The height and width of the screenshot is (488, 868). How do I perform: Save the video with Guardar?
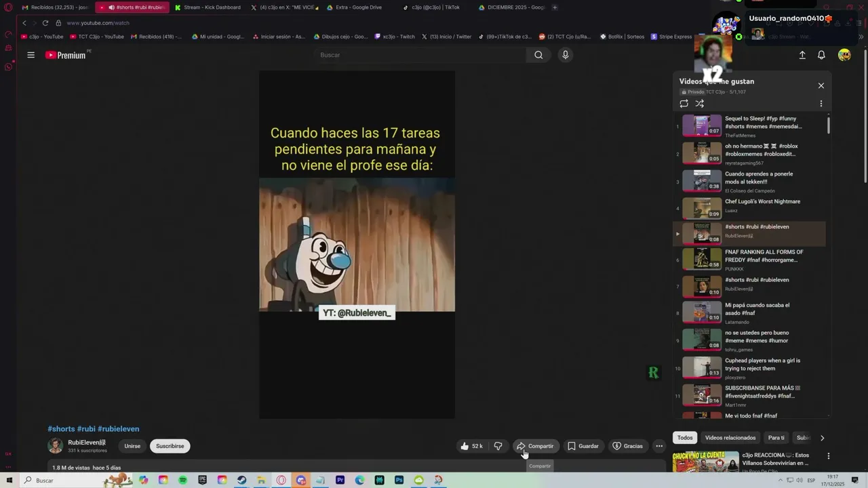click(x=583, y=446)
